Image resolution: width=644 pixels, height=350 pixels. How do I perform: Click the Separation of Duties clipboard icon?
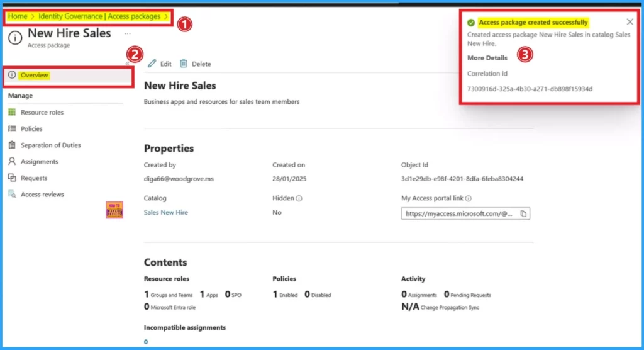(x=12, y=145)
